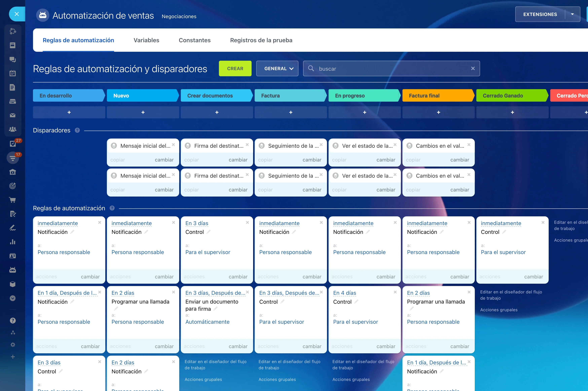Toggle circle on second Firma del destinat trigger
This screenshot has height=391, width=588.
(188, 176)
